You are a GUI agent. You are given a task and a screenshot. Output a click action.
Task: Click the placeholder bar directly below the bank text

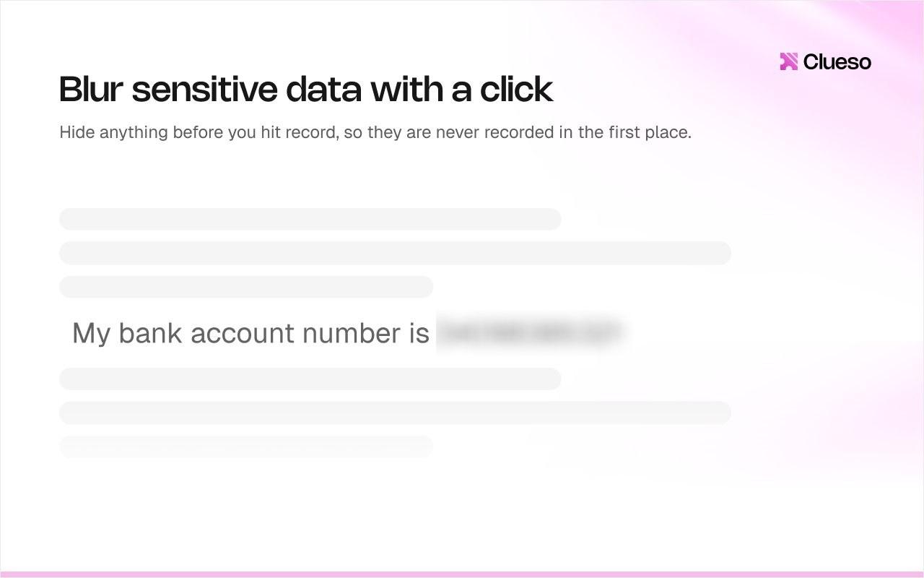(310, 379)
